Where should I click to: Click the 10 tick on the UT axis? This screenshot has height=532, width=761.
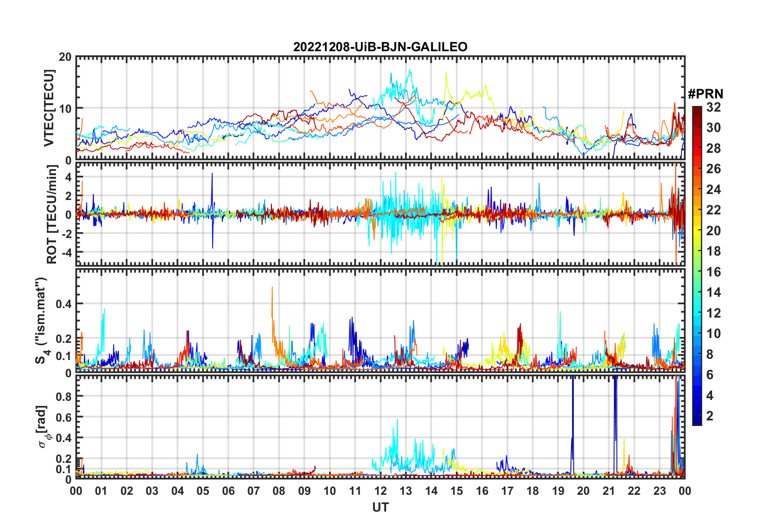point(330,491)
